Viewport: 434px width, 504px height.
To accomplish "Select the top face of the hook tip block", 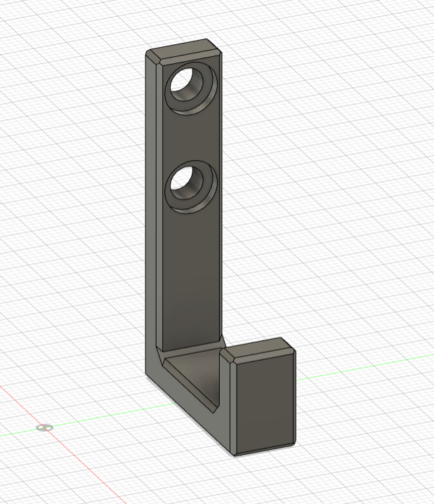I will 258,347.
